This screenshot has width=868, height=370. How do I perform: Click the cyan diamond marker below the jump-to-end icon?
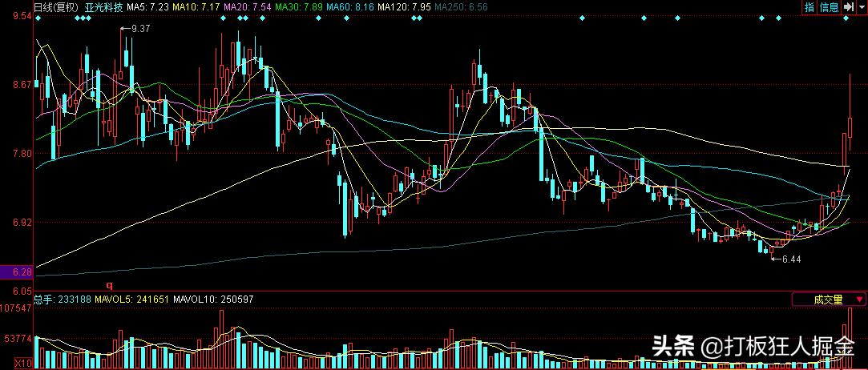click(846, 19)
